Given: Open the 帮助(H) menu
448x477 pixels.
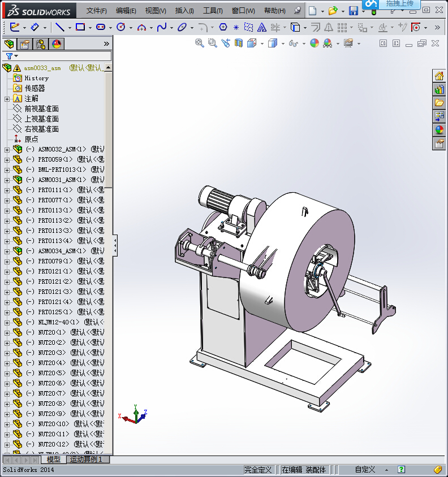Looking at the screenshot, I should pos(275,11).
